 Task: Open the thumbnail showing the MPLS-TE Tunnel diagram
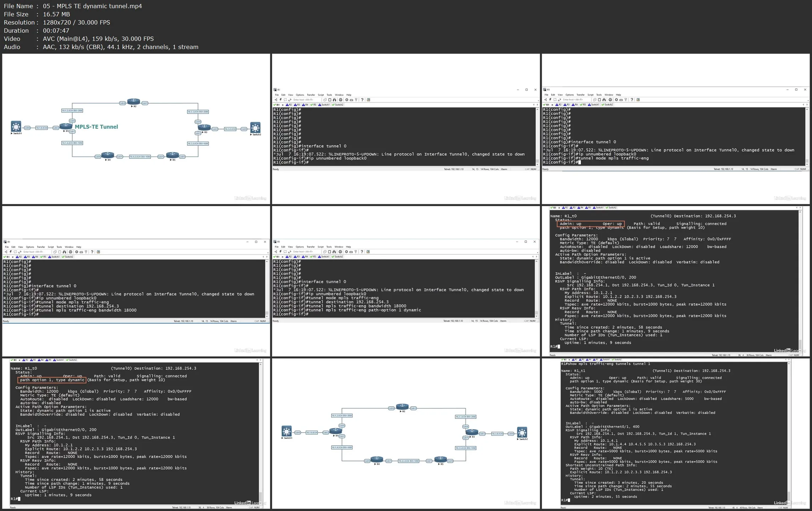[x=136, y=129]
